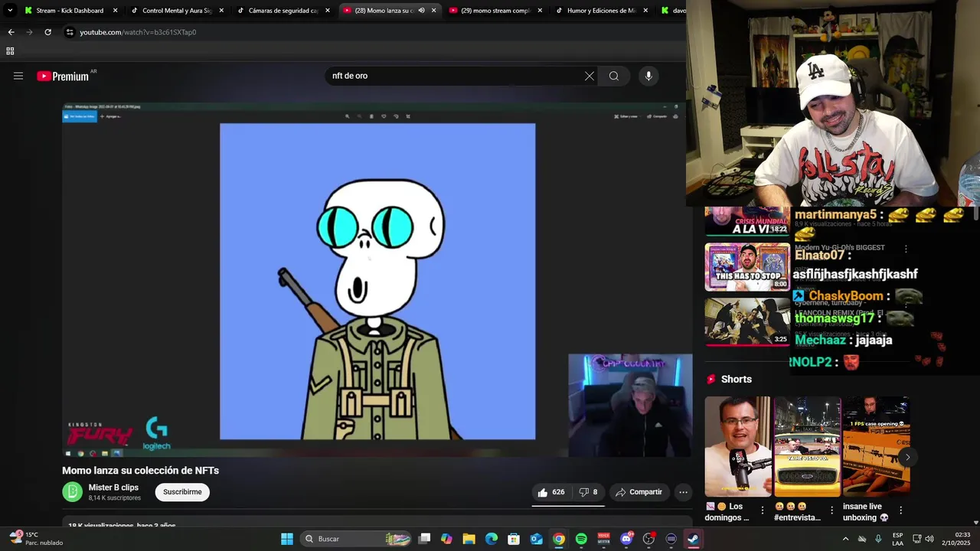Open menu for #entrevista short
This screenshot has width=980, height=551.
pos(831,510)
